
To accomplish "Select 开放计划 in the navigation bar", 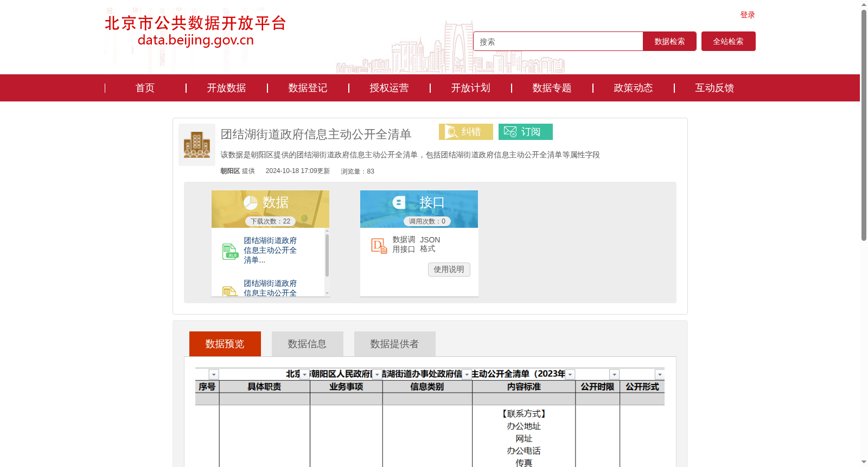I will click(x=470, y=88).
